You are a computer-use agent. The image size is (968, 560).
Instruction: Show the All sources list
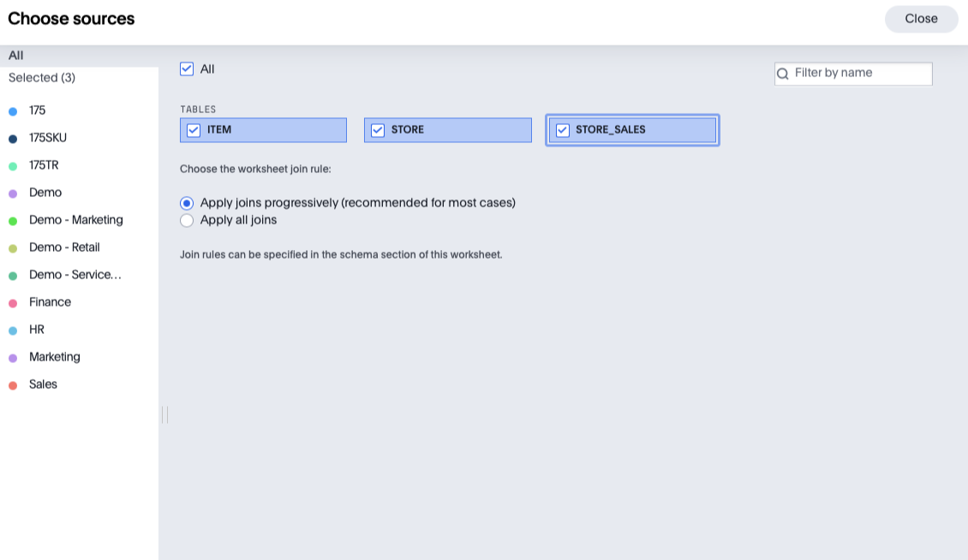coord(16,56)
